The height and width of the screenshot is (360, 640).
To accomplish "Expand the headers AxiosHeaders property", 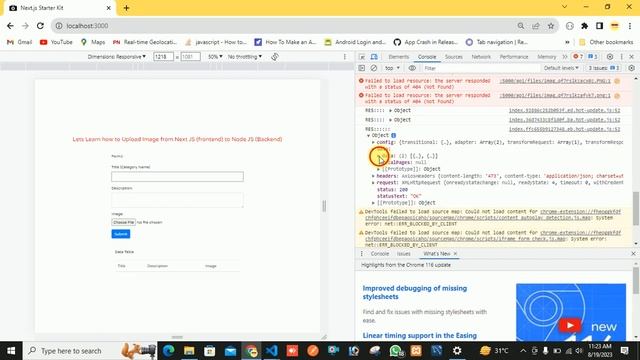I will tap(373, 176).
